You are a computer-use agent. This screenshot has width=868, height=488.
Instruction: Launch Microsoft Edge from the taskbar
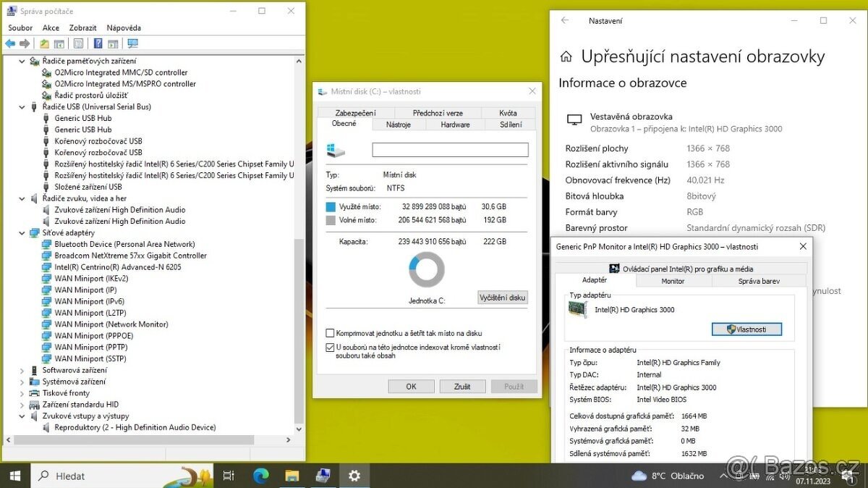(x=260, y=476)
